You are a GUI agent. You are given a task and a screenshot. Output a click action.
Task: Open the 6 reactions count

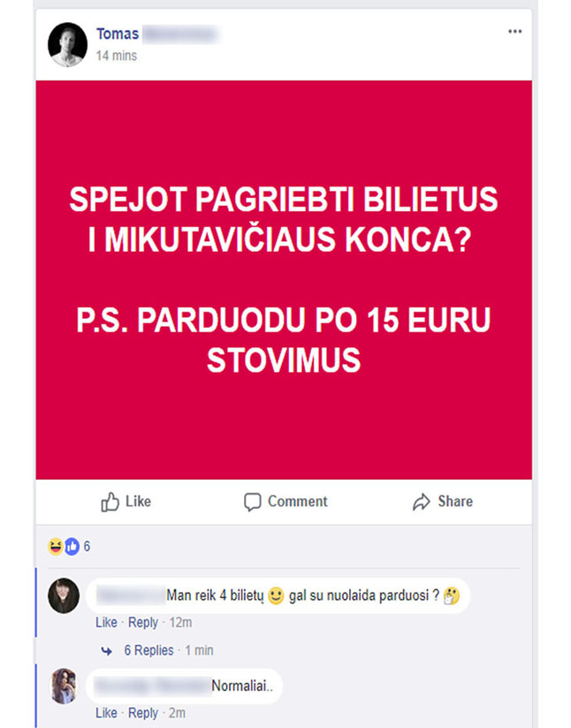87,547
